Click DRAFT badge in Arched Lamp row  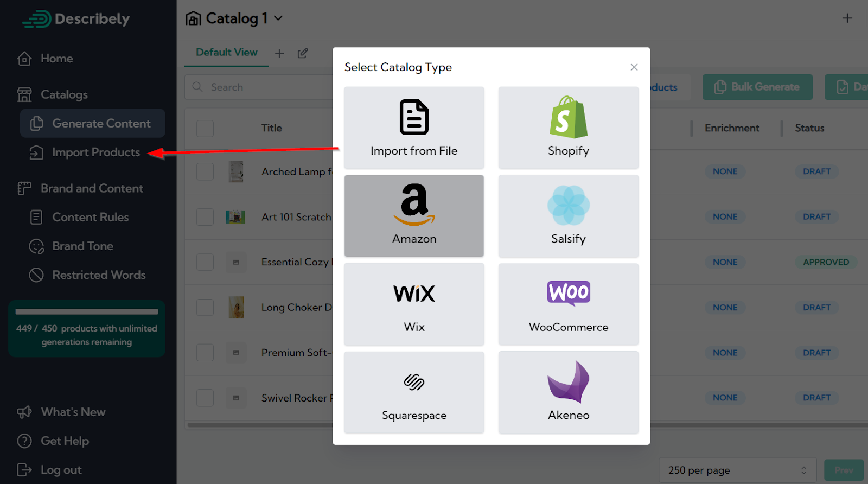point(816,171)
